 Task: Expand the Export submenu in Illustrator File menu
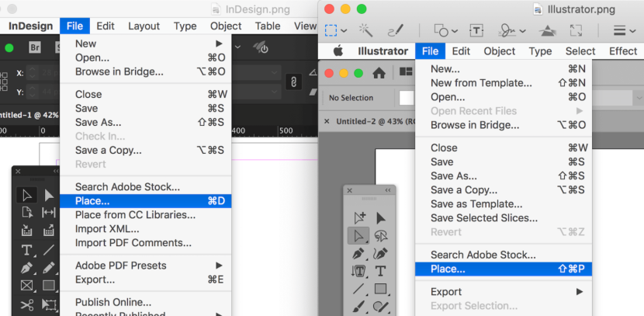579,292
